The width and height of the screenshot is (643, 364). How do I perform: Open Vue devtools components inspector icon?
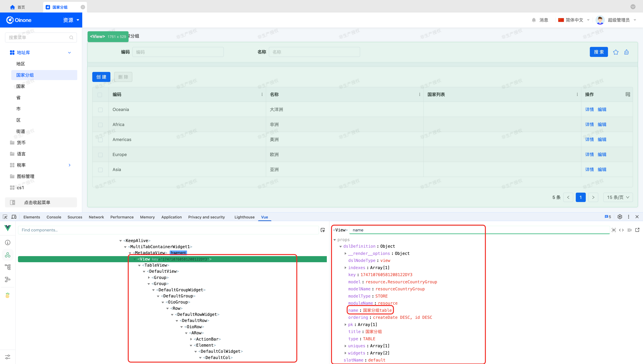8,255
